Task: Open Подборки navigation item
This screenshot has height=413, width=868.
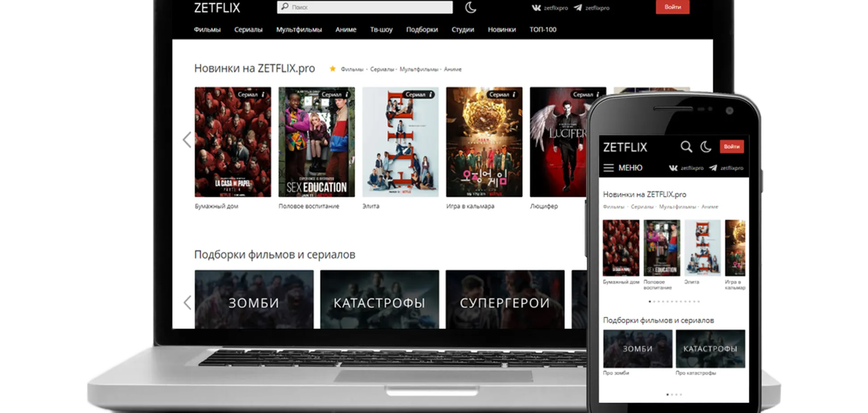Action: (x=422, y=30)
